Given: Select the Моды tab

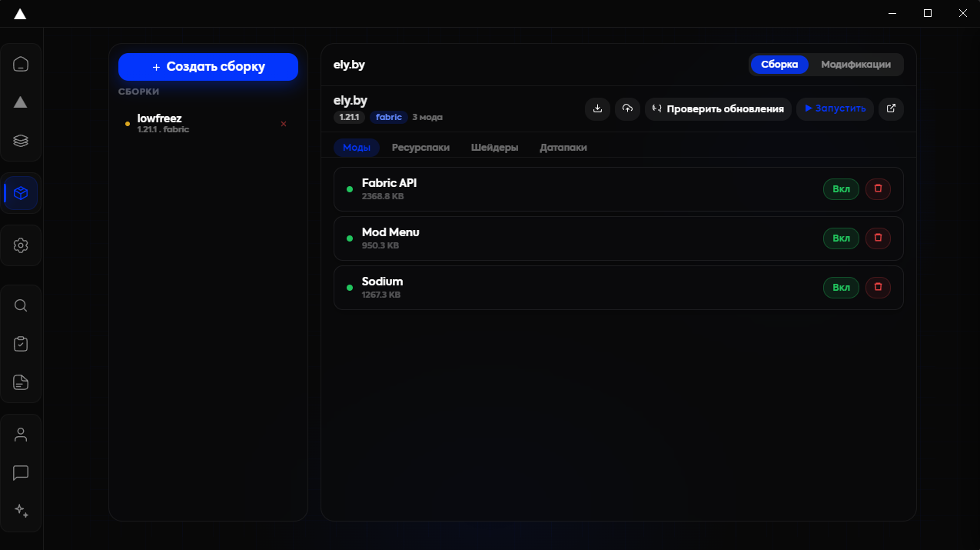Looking at the screenshot, I should (357, 147).
